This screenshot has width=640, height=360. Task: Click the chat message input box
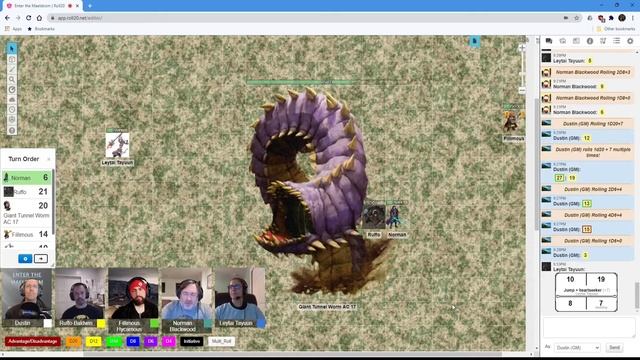coord(589,327)
